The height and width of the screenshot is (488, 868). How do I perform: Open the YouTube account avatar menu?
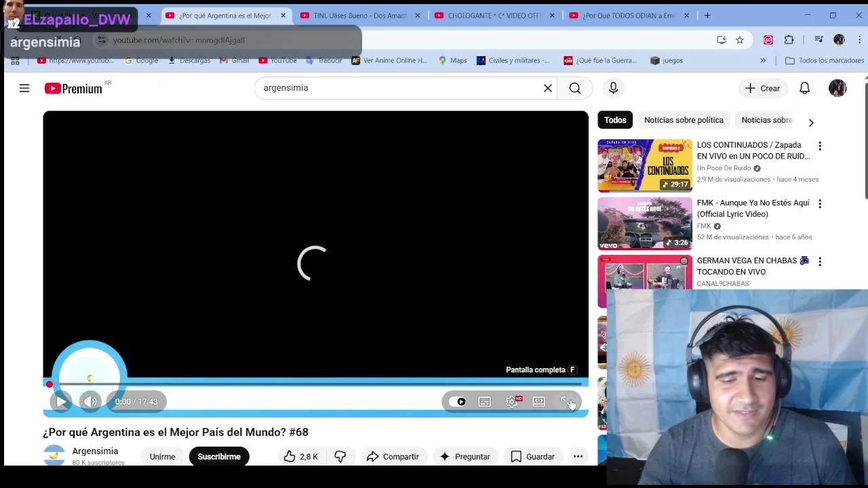click(x=837, y=88)
